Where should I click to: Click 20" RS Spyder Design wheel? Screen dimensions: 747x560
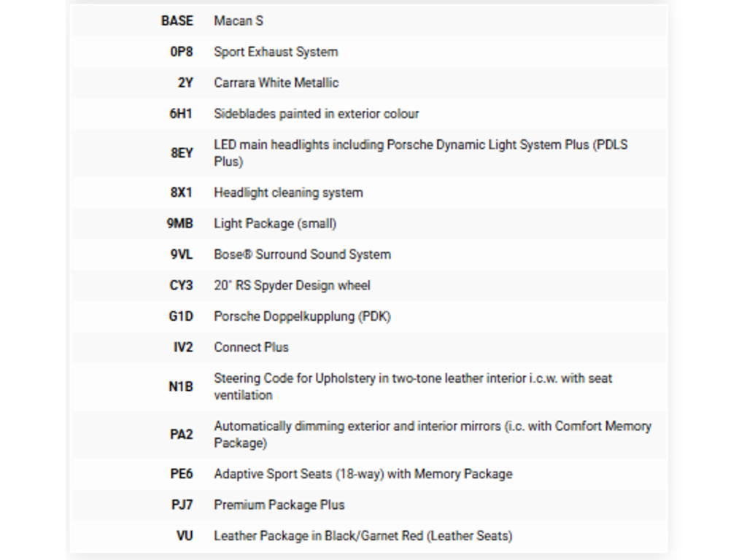click(292, 285)
